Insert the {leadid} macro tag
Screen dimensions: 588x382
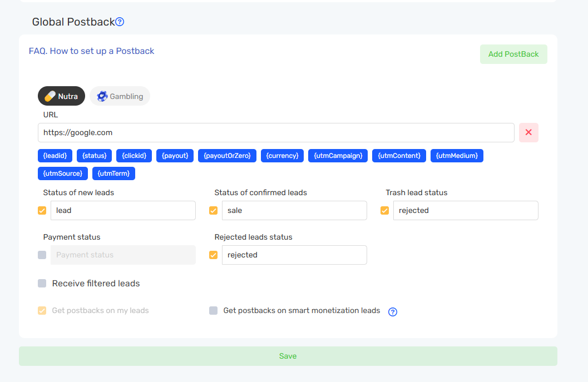pyautogui.click(x=55, y=156)
